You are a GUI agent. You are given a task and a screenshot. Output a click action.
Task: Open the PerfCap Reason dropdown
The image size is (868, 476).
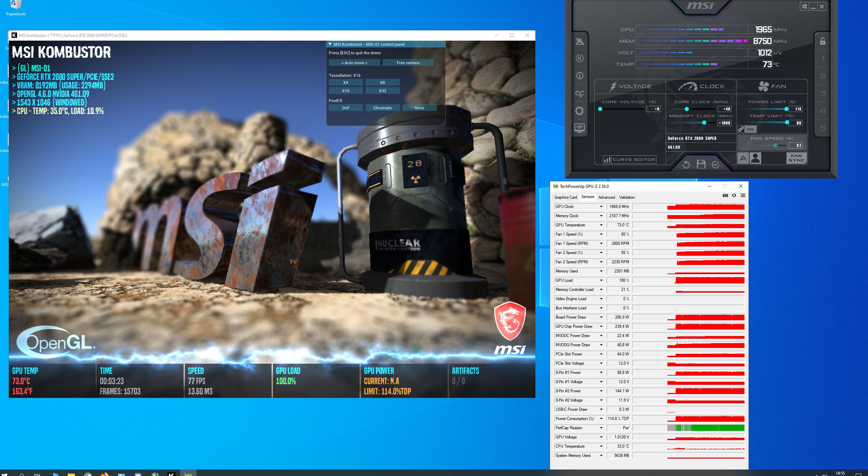click(601, 428)
